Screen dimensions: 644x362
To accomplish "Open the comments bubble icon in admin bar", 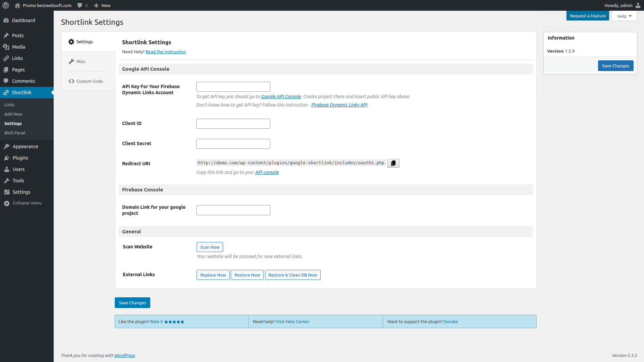I will (80, 5).
